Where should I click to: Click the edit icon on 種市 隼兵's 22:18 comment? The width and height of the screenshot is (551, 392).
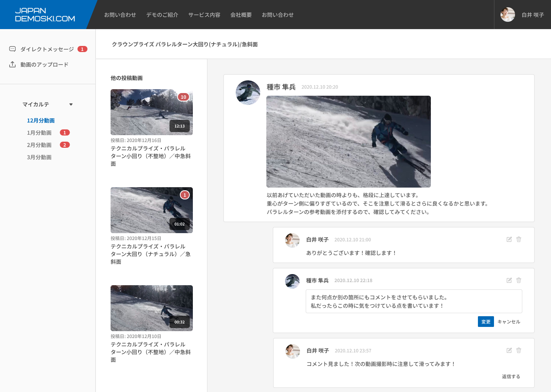509,280
